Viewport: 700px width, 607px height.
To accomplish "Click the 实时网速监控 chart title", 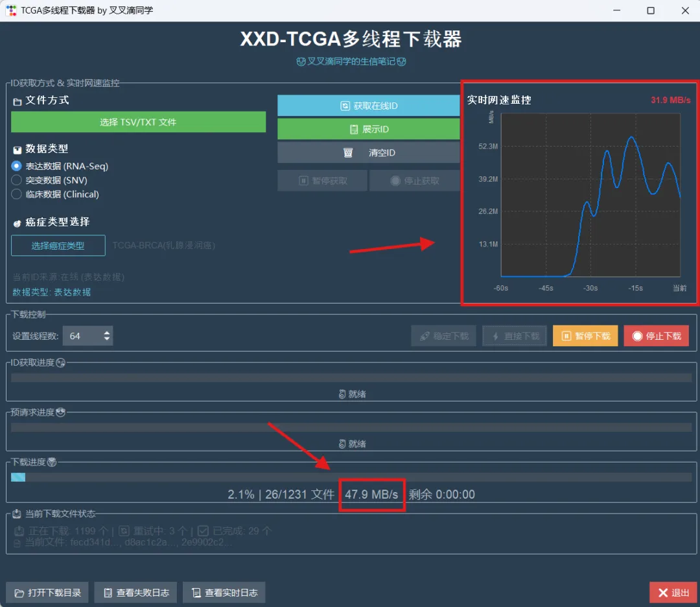I will pyautogui.click(x=499, y=100).
